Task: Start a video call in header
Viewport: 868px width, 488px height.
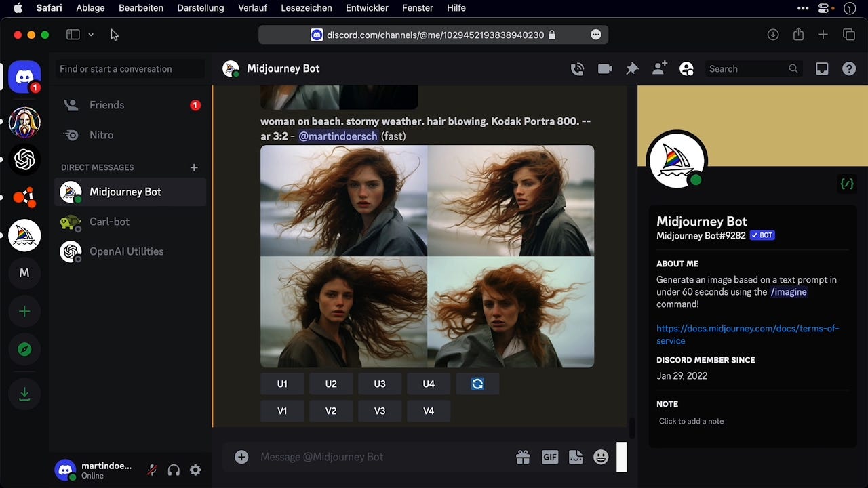Action: (604, 68)
